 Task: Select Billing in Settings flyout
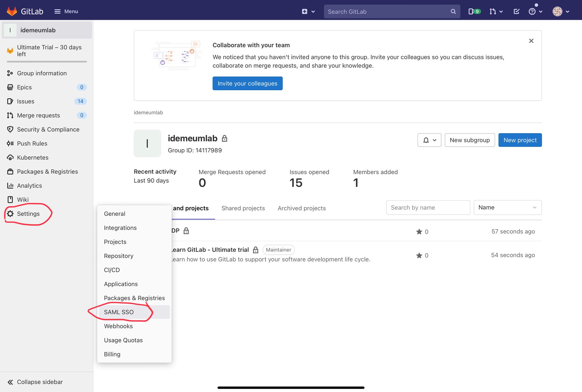tap(134, 354)
